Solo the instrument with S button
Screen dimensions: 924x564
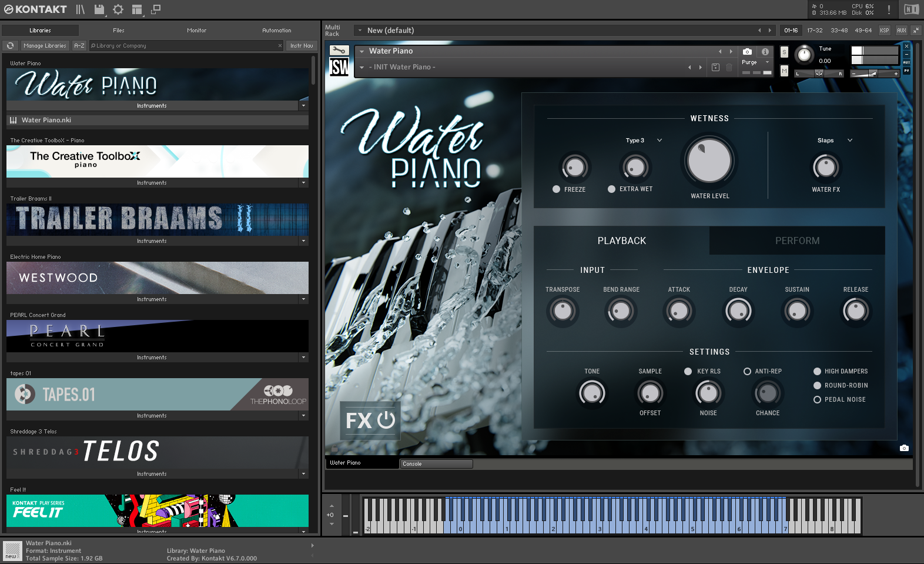tap(784, 52)
